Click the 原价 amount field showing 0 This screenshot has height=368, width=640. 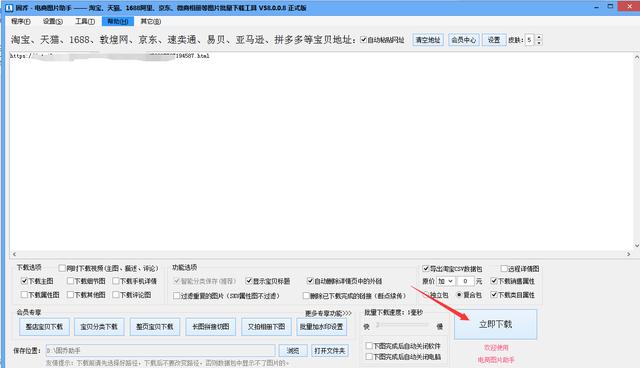(x=465, y=281)
